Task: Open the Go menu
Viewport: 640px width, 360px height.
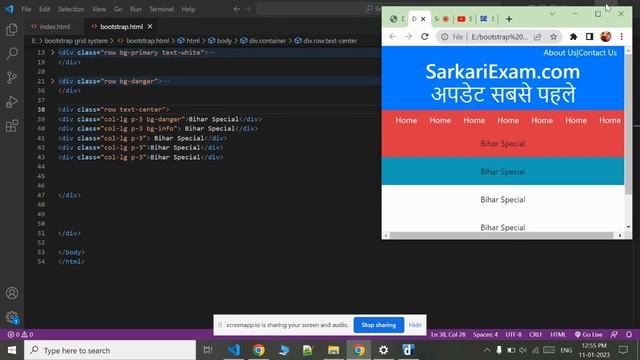Action: point(118,9)
